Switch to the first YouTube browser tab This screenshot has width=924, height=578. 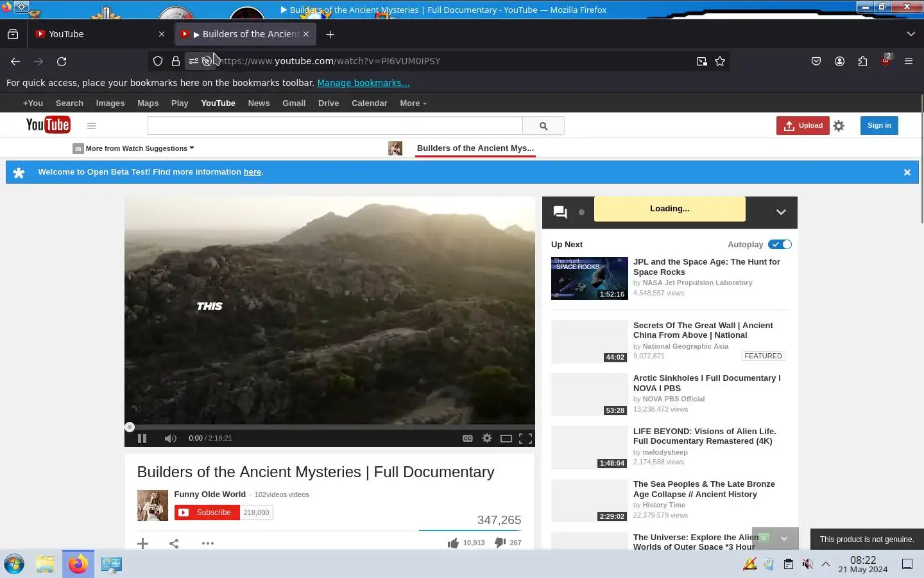(101, 34)
